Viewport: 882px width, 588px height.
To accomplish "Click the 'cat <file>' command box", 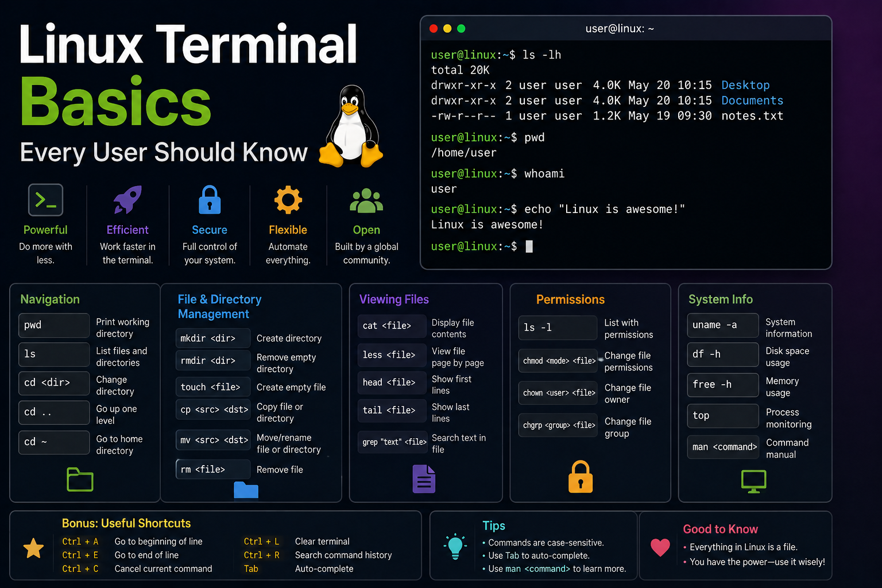I will [392, 326].
